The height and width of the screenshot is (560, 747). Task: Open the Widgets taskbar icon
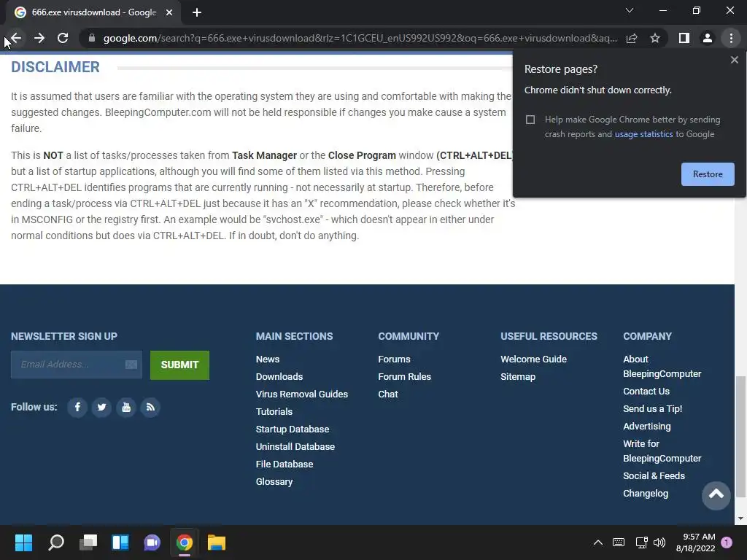120,542
